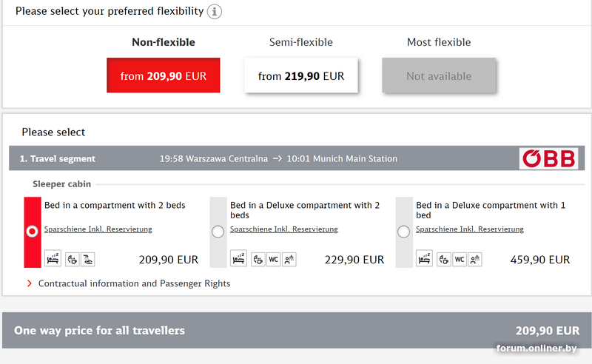Select the Deluxe 1-bed compartment radio button

click(403, 232)
